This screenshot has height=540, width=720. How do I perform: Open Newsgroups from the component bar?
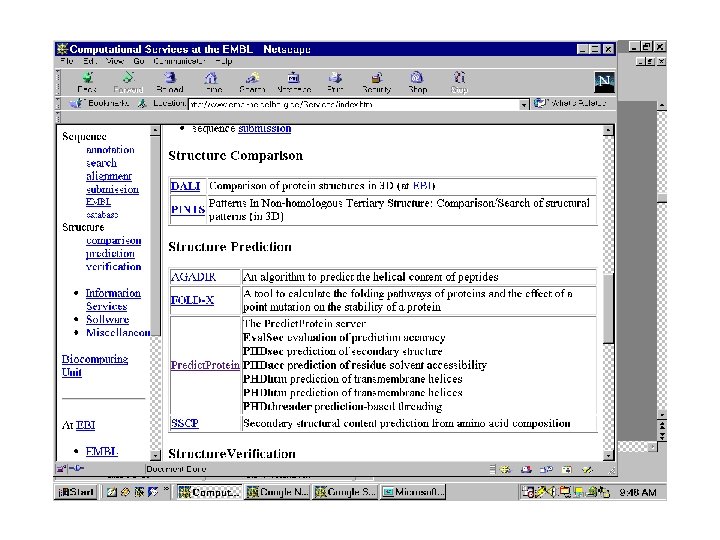[546, 469]
